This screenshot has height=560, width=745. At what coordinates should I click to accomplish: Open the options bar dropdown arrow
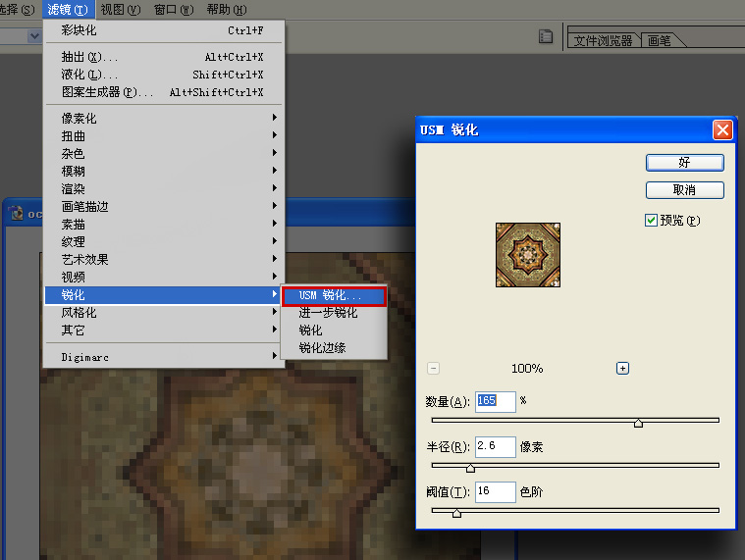pyautogui.click(x=34, y=36)
